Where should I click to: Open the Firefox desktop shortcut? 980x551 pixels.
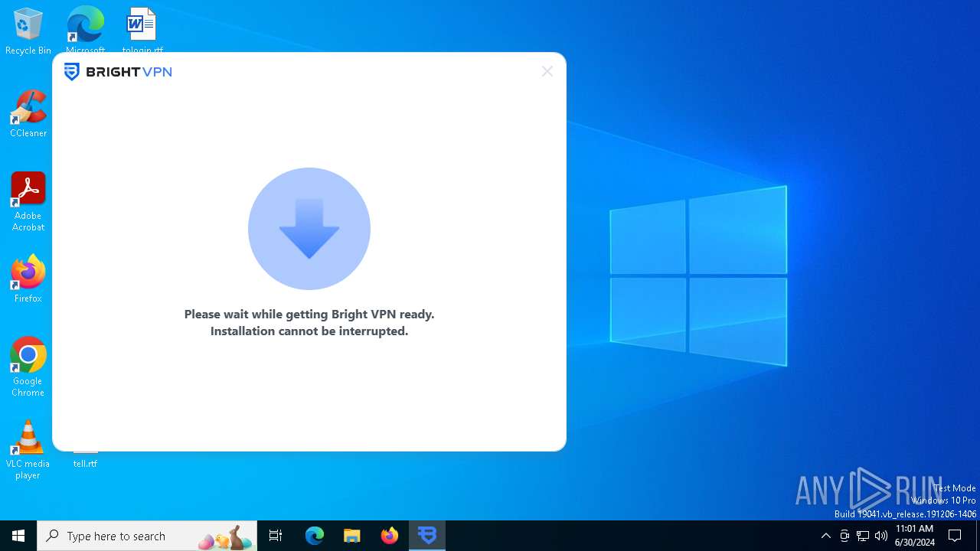pyautogui.click(x=28, y=279)
